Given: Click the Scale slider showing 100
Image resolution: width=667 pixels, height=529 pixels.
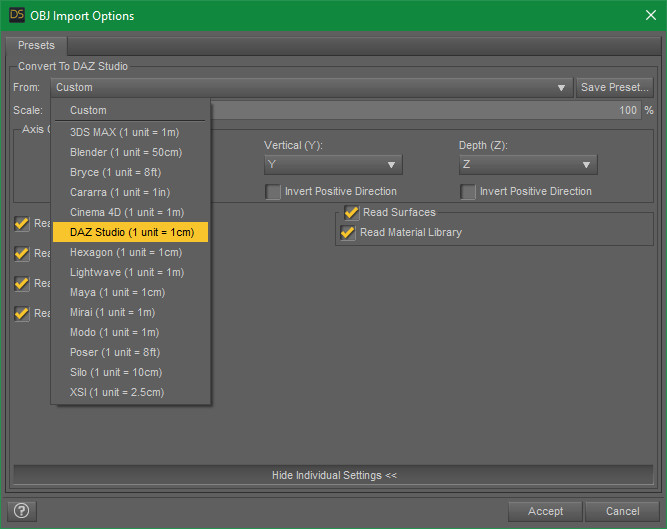Looking at the screenshot, I should pos(426,111).
